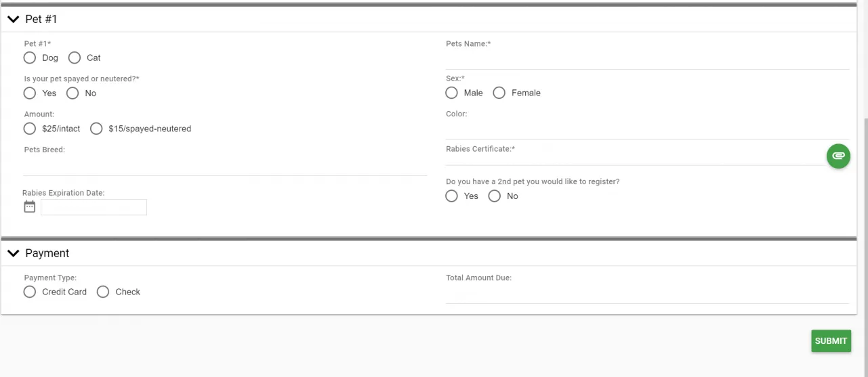Select Male for pet sex

[x=452, y=93]
